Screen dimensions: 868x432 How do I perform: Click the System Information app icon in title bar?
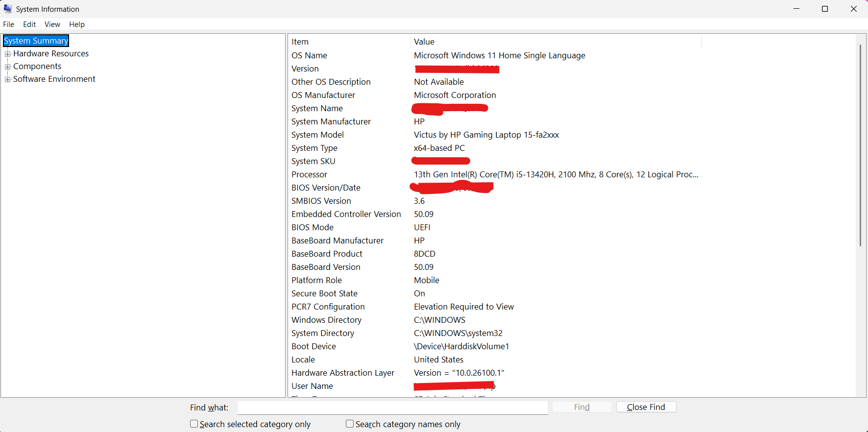[8, 9]
